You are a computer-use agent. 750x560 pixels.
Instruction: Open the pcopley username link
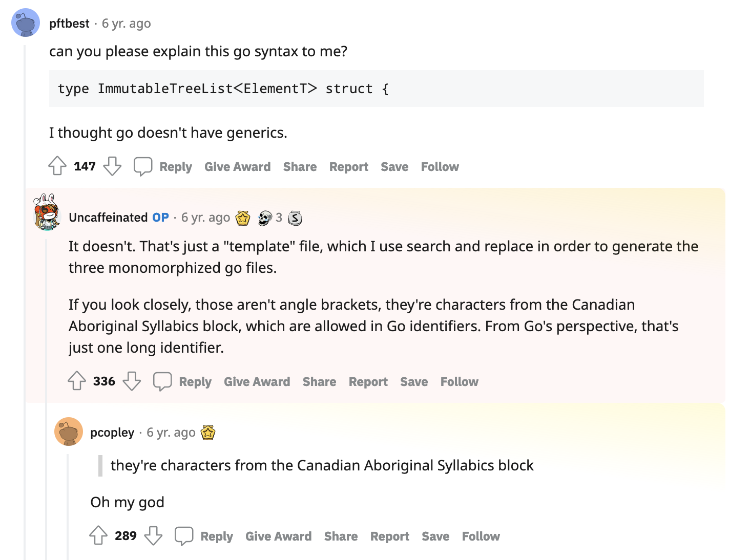tap(112, 433)
